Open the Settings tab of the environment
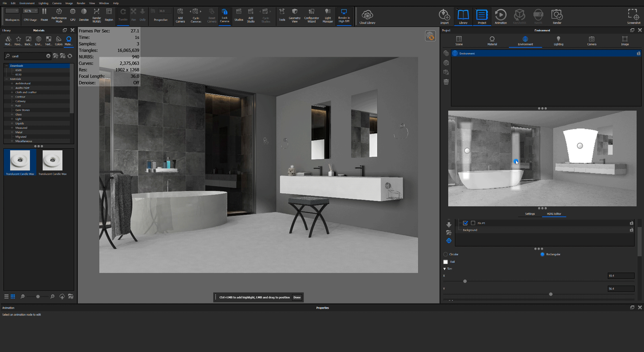The width and height of the screenshot is (644, 352). click(530, 214)
